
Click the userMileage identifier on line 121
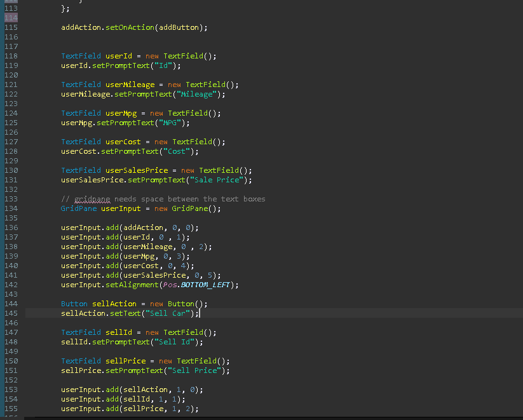129,84
